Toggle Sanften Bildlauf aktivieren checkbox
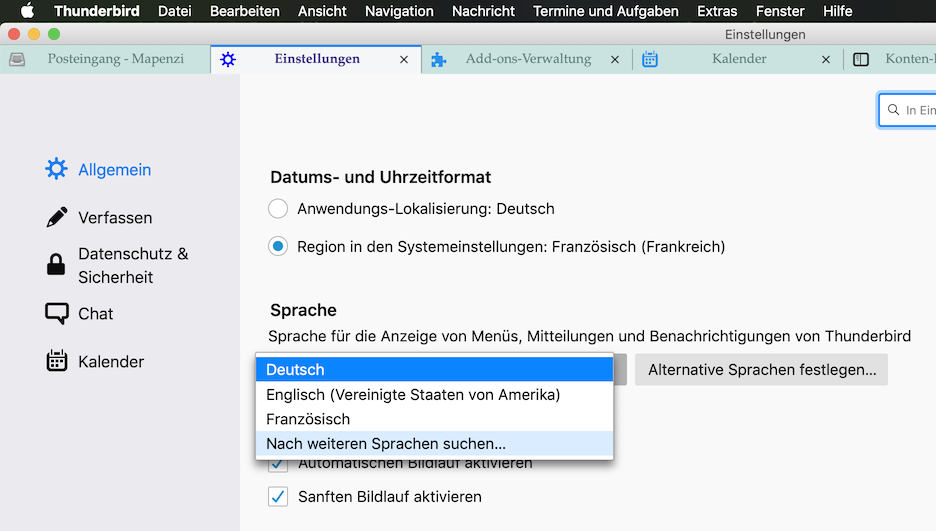Viewport: 936px width, 531px height. (278, 496)
